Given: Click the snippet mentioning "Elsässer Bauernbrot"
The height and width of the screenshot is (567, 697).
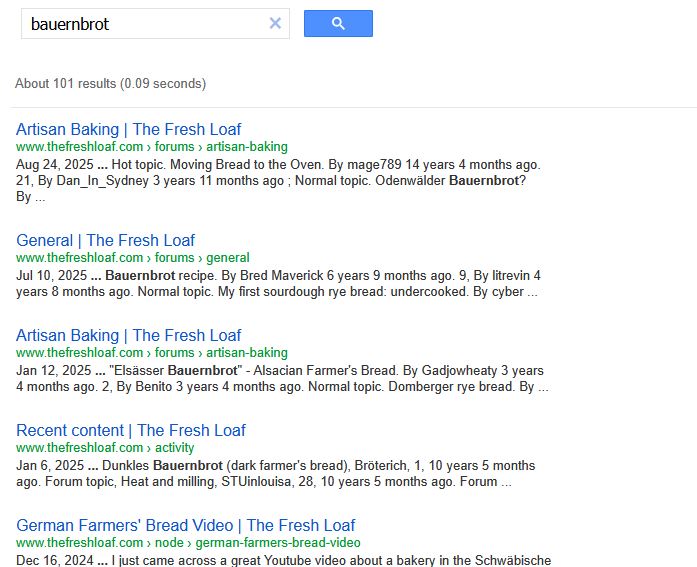Looking at the screenshot, I should tap(280, 378).
